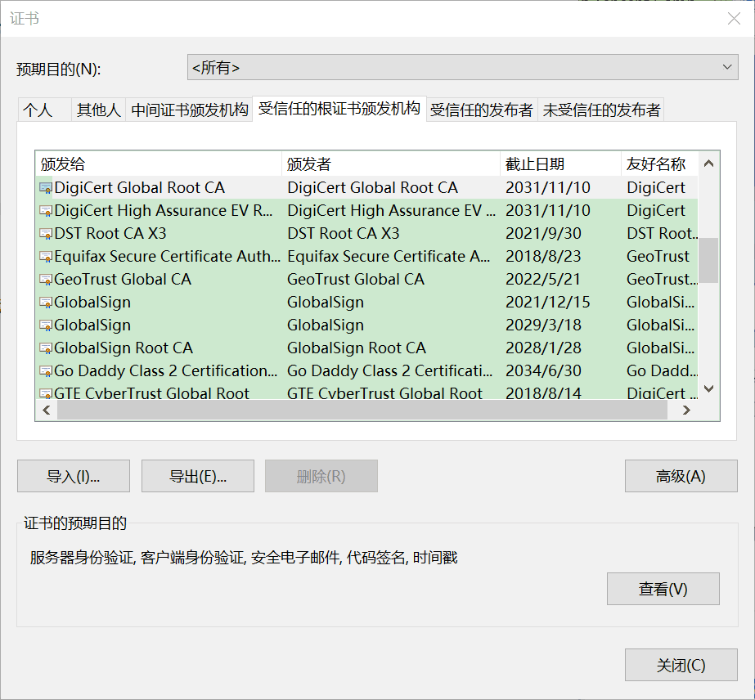Click the 导入(I)... button

click(x=73, y=476)
